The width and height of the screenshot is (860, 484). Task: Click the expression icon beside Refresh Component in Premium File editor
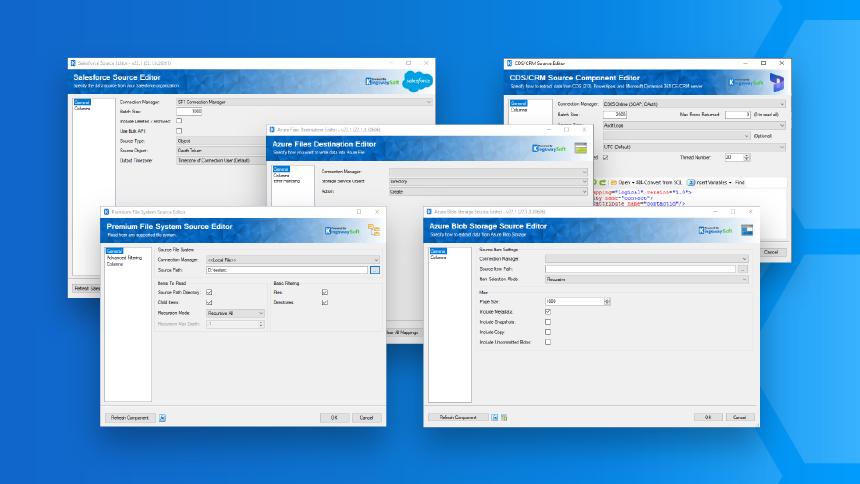click(x=162, y=418)
